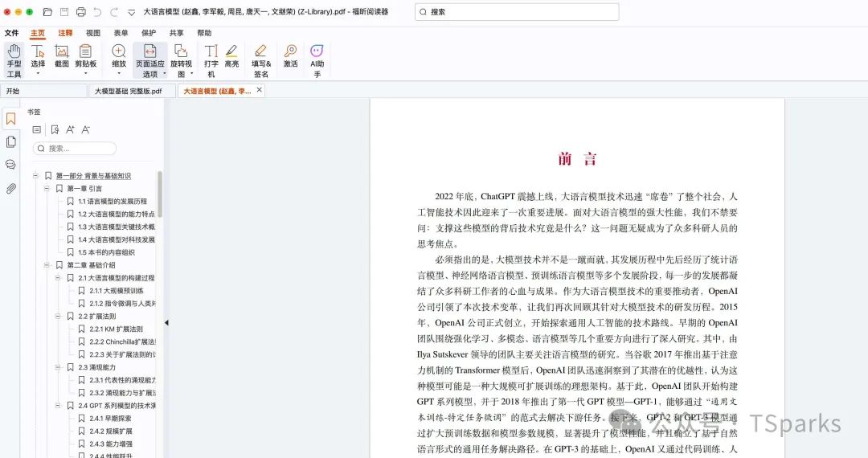
Task: Switch to the 注释 ribbon tab
Action: click(x=65, y=33)
